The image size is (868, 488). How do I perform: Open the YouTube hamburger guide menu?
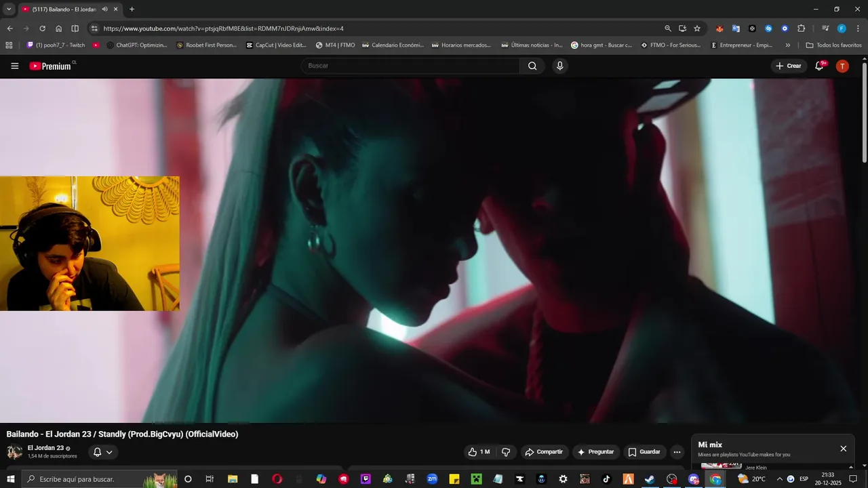14,66
